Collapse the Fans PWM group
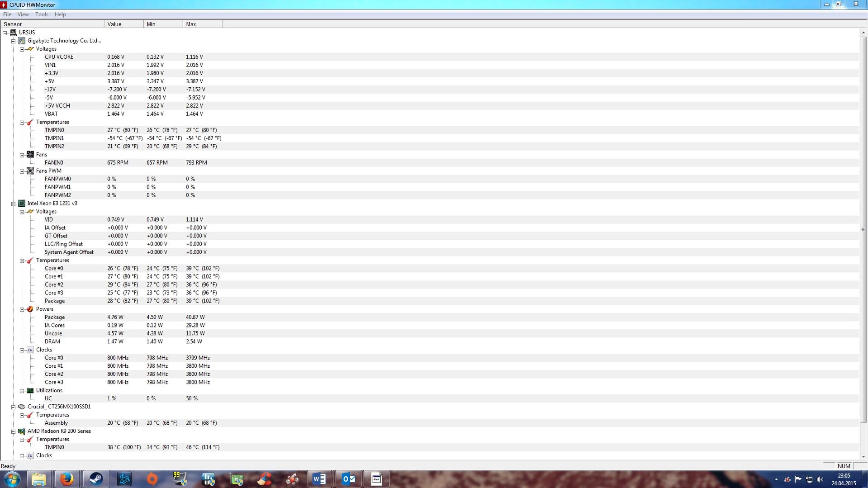868x488 pixels. coord(22,171)
